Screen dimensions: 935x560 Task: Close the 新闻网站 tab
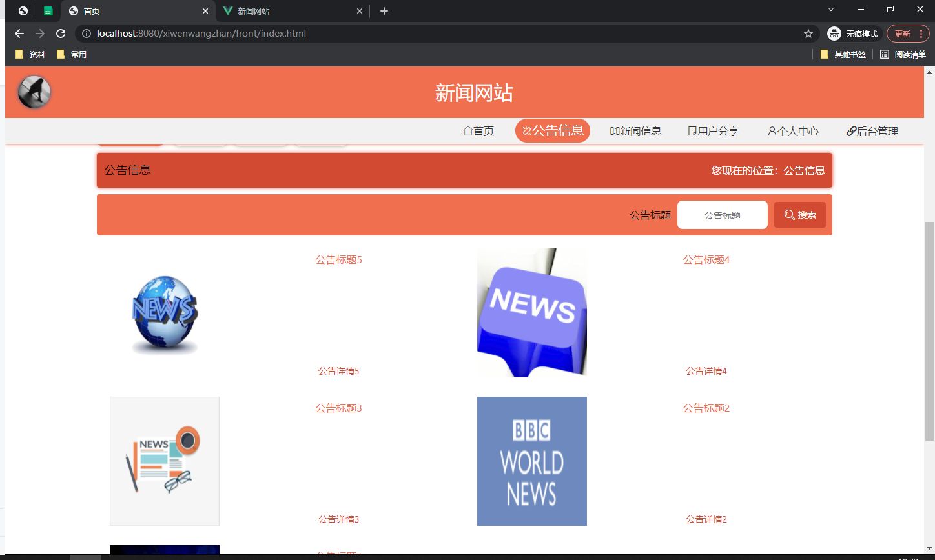coord(360,11)
